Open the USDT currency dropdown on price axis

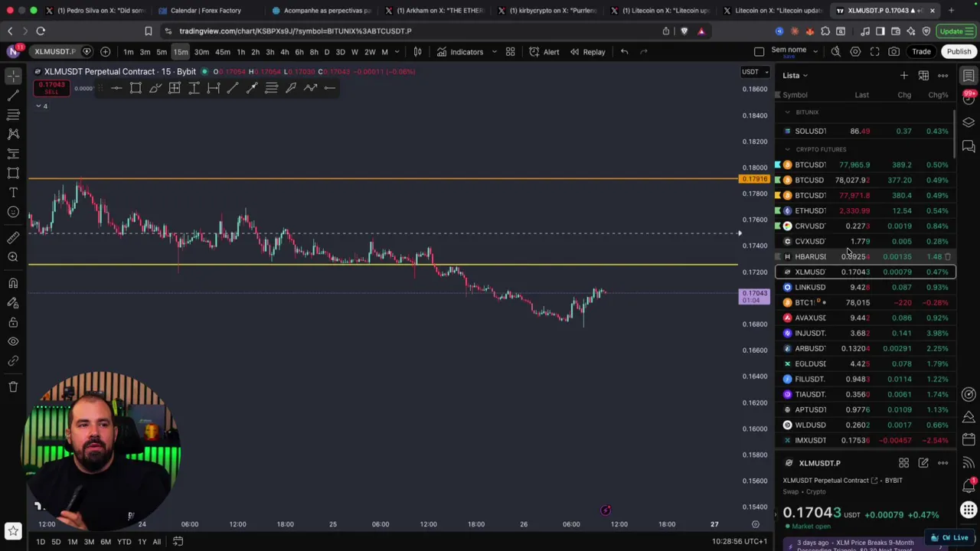[755, 72]
